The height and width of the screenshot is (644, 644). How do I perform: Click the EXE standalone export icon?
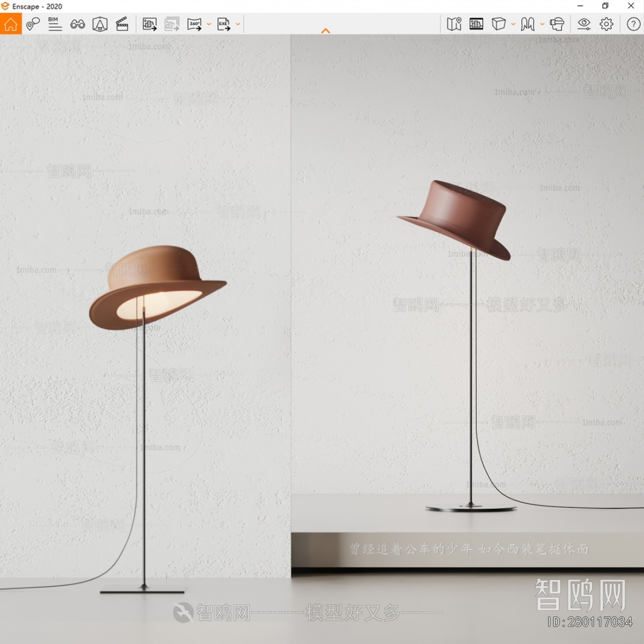click(x=224, y=24)
